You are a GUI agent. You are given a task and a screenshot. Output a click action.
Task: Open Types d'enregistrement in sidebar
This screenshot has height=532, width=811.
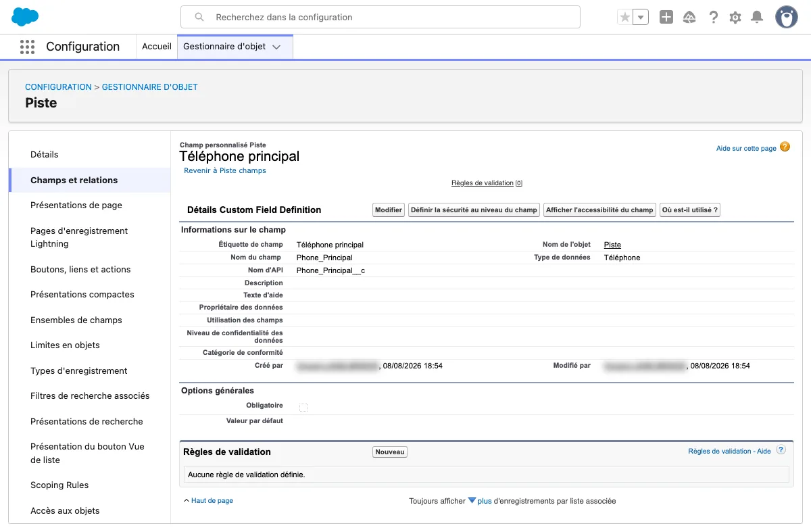tap(79, 371)
